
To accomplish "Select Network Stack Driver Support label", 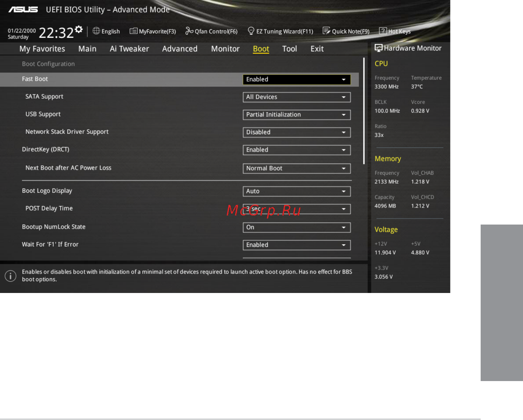I will [x=67, y=132].
